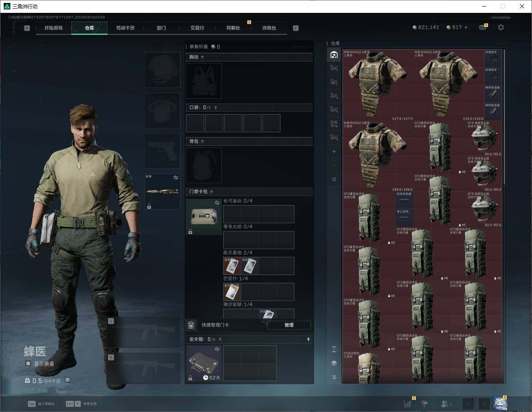The width and height of the screenshot is (532, 412).
Task: Click the keycard quick-manage icon
Action: [x=191, y=325]
